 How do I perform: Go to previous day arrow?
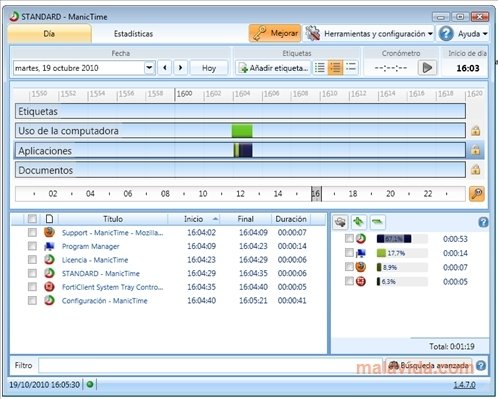point(165,68)
